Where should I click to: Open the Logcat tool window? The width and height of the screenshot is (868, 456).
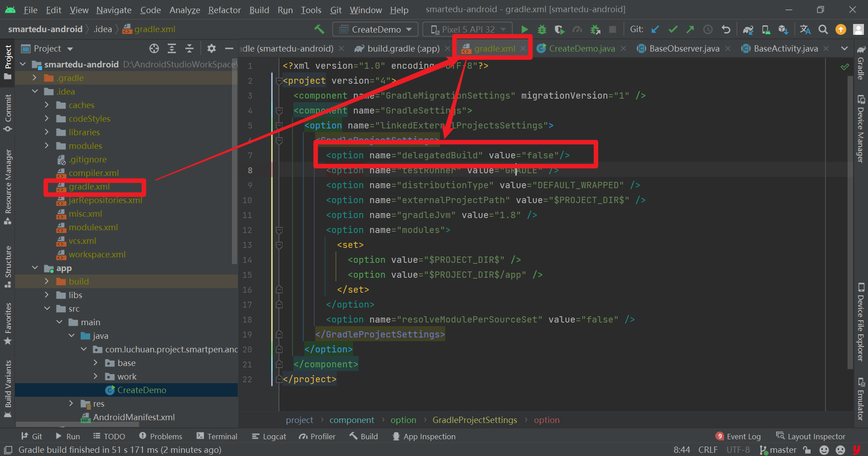point(269,437)
